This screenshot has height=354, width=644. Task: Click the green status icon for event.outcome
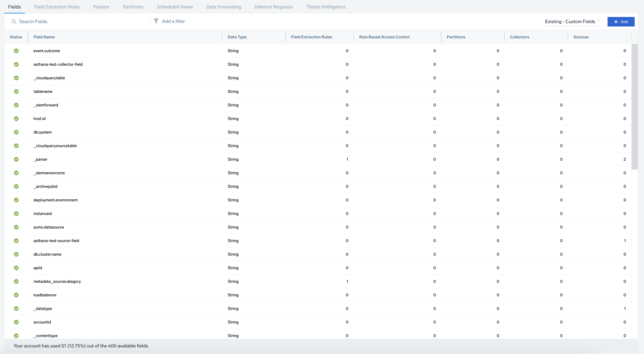coord(16,51)
